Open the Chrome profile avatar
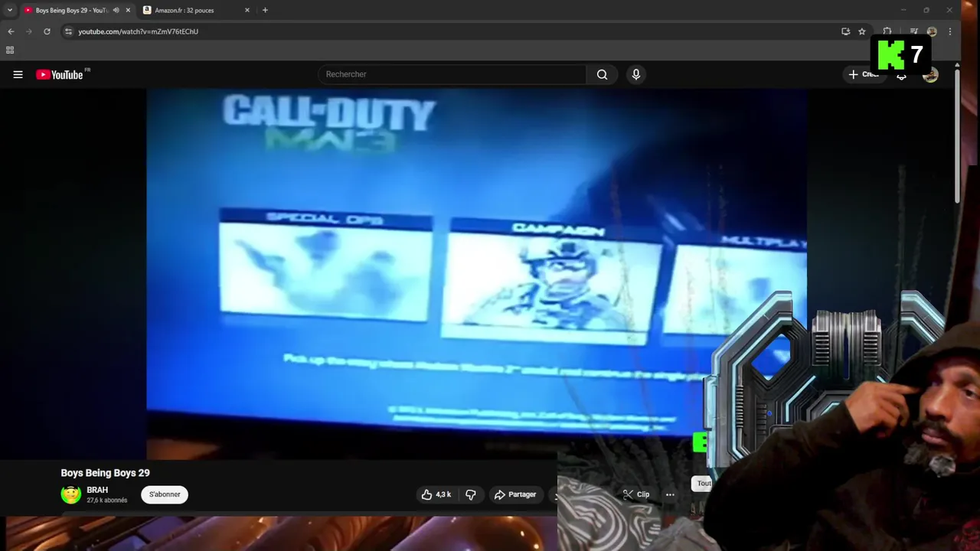The height and width of the screenshot is (551, 980). [932, 31]
